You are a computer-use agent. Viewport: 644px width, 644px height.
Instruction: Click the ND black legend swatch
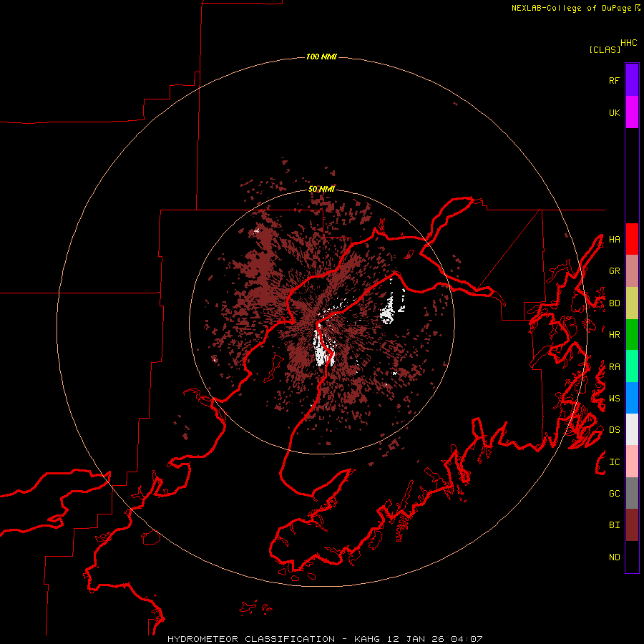click(x=632, y=557)
